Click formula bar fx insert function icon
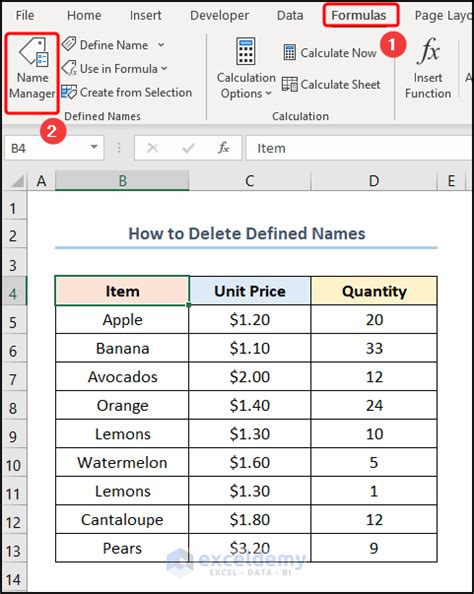The width and height of the screenshot is (474, 594). point(224,148)
